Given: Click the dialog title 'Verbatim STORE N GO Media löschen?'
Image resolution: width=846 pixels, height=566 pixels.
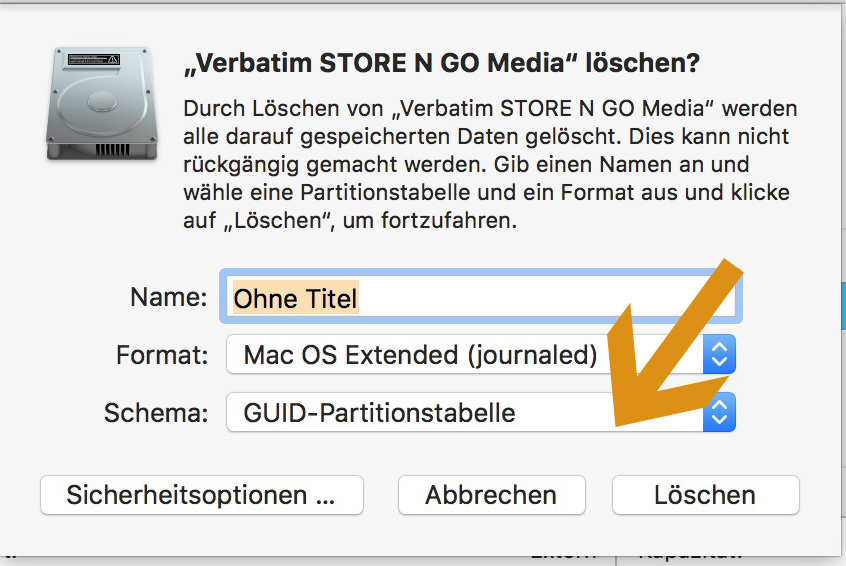Looking at the screenshot, I should tap(442, 64).
